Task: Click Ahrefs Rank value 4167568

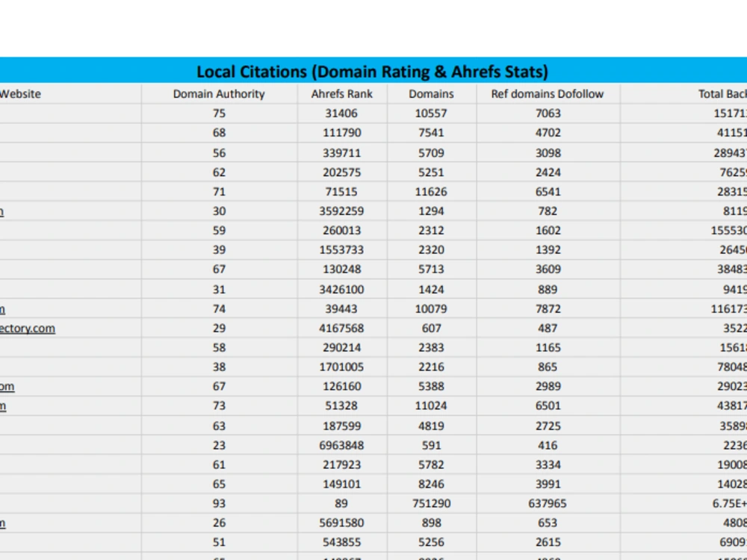Action: pos(341,328)
